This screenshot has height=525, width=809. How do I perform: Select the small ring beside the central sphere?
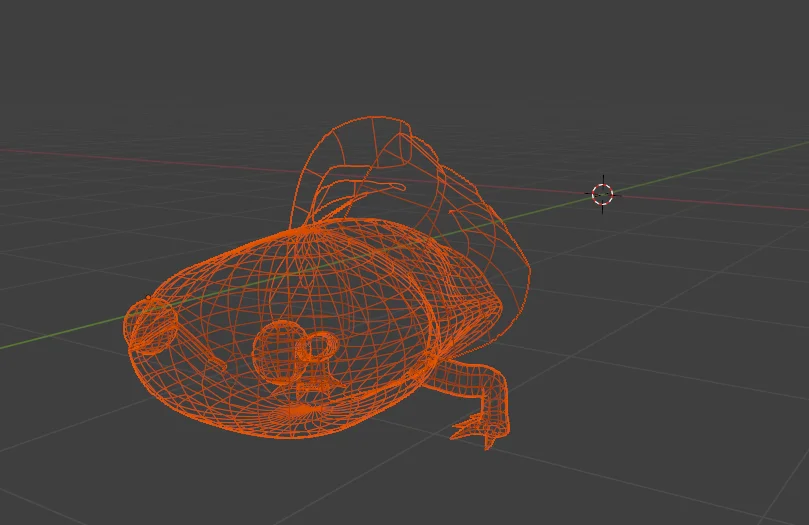[321, 348]
